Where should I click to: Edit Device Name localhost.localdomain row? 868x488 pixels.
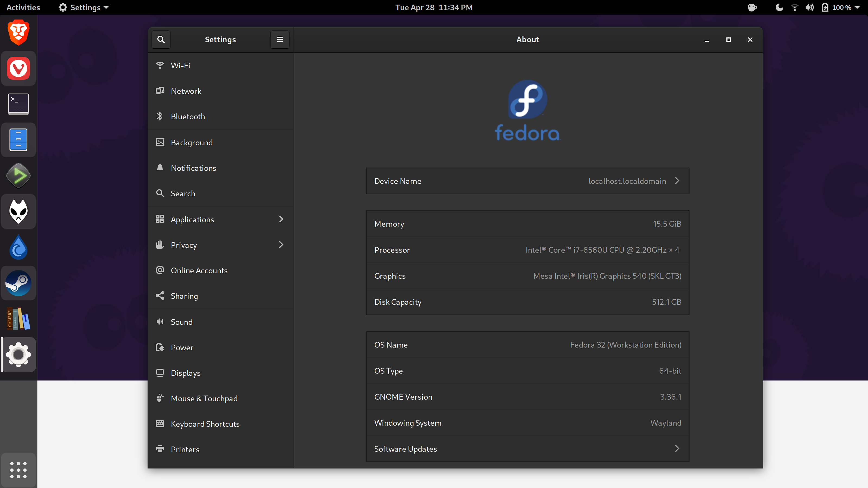pyautogui.click(x=528, y=181)
